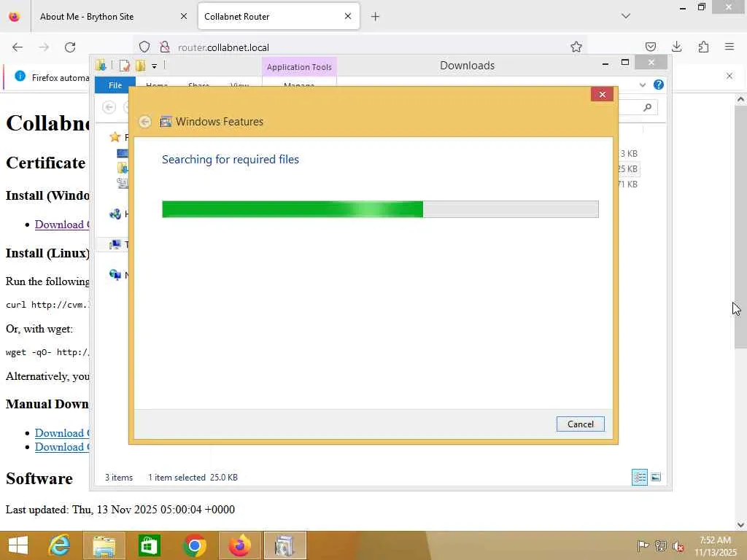Click the scrollbar down arrow in Firefox
This screenshot has width=747, height=560.
point(740,525)
